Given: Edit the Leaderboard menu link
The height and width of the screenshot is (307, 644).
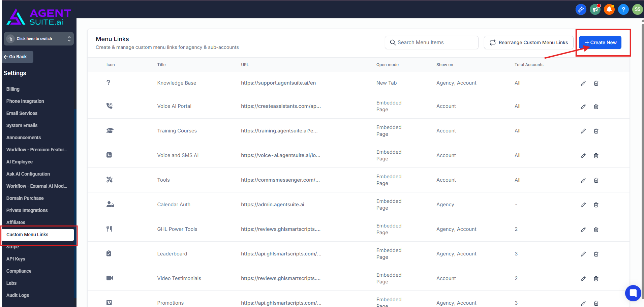Looking at the screenshot, I should 583,254.
